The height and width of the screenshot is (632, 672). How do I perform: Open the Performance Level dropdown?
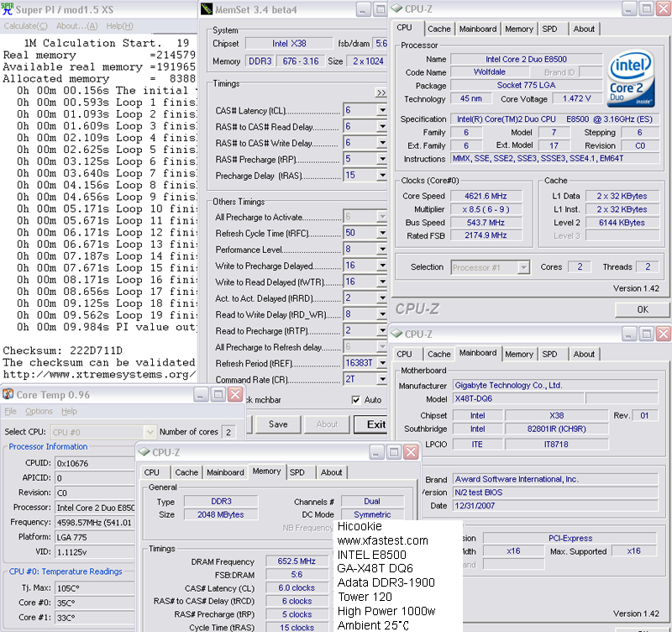(x=382, y=249)
